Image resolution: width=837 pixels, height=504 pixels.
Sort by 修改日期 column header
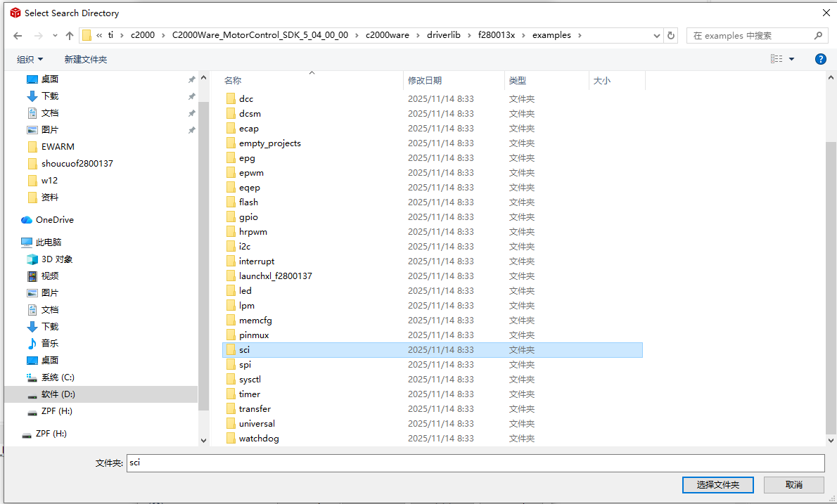(425, 81)
